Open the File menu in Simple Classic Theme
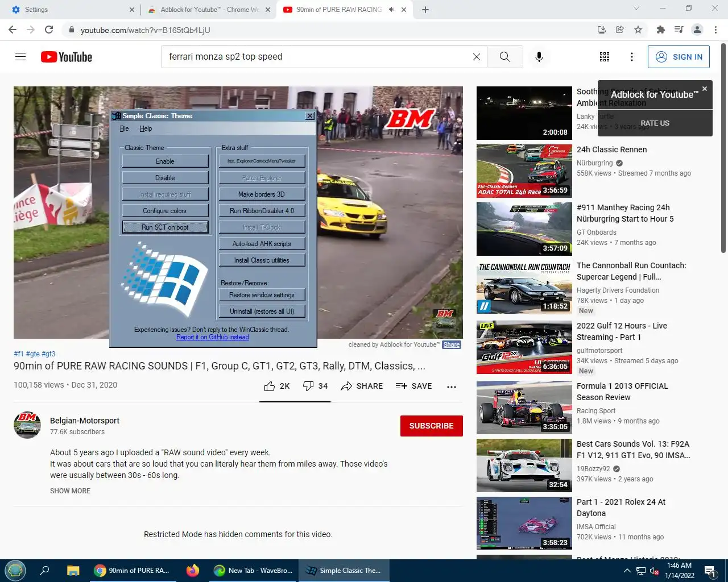 tap(124, 128)
